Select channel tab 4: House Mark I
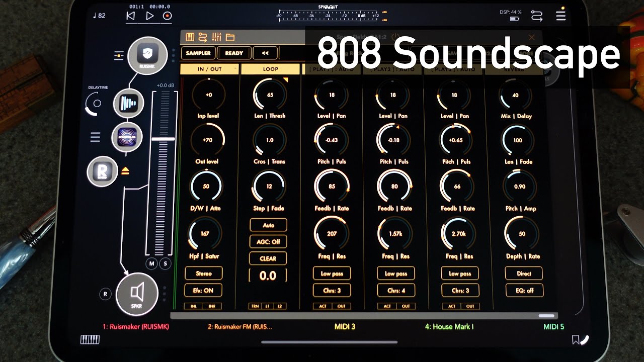The width and height of the screenshot is (644, 362). (x=449, y=327)
